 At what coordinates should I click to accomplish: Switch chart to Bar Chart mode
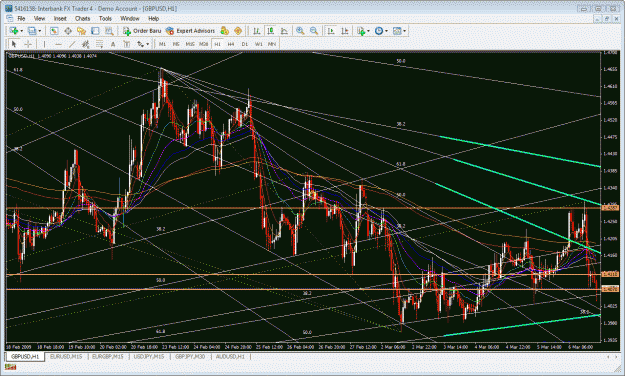(x=257, y=31)
